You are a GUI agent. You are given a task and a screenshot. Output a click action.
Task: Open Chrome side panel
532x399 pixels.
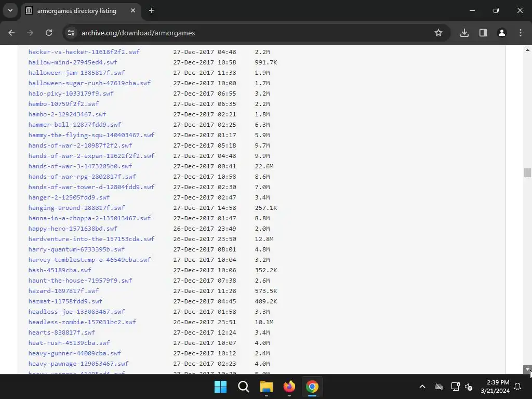point(483,33)
